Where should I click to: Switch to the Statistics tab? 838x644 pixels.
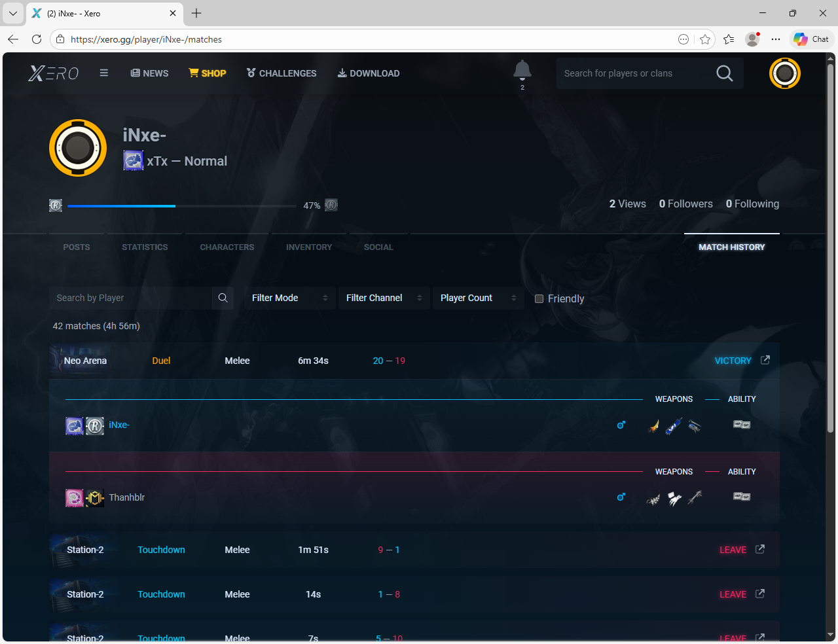click(x=145, y=247)
